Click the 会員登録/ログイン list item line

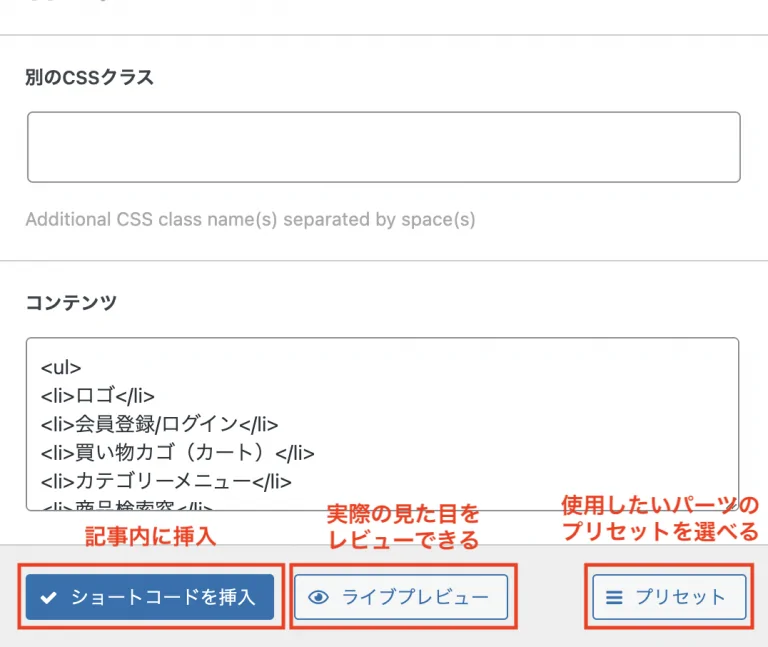(159, 424)
